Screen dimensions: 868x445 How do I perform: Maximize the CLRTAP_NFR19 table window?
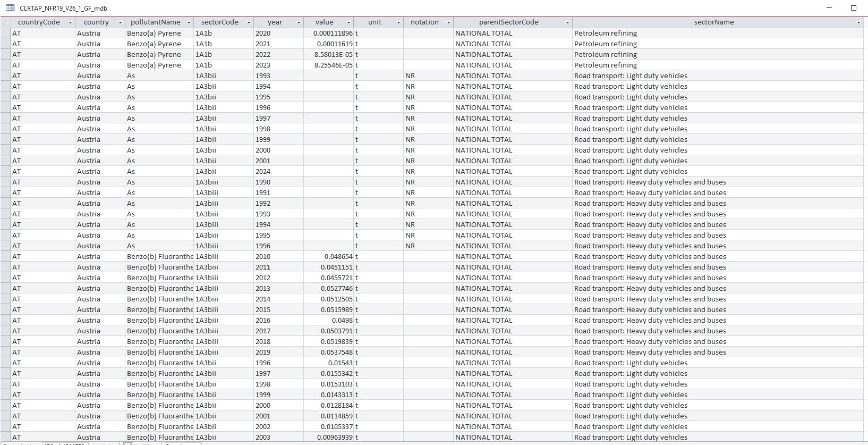(x=854, y=8)
